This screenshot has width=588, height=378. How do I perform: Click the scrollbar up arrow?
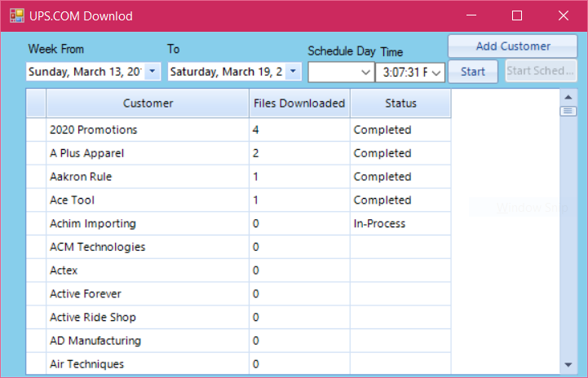click(568, 97)
